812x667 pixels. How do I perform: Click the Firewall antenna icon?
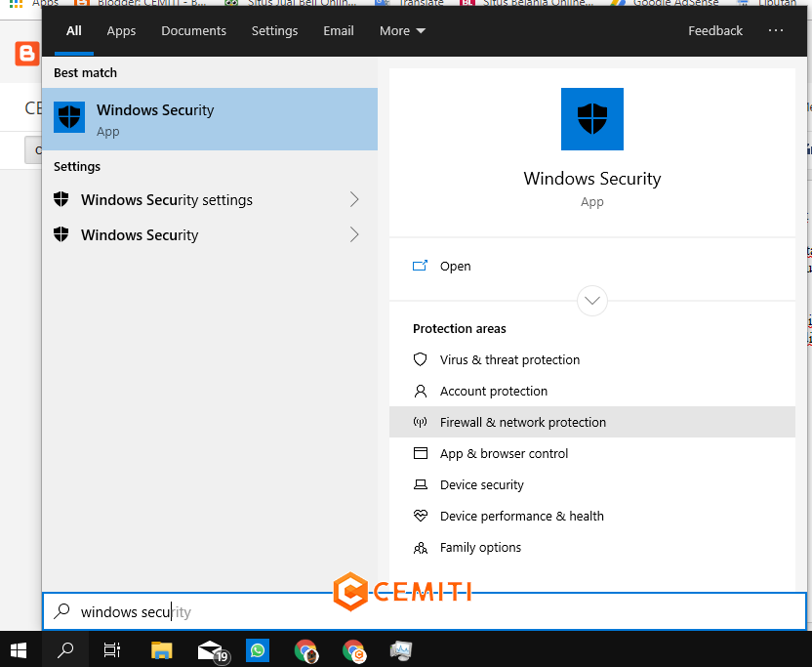(420, 422)
